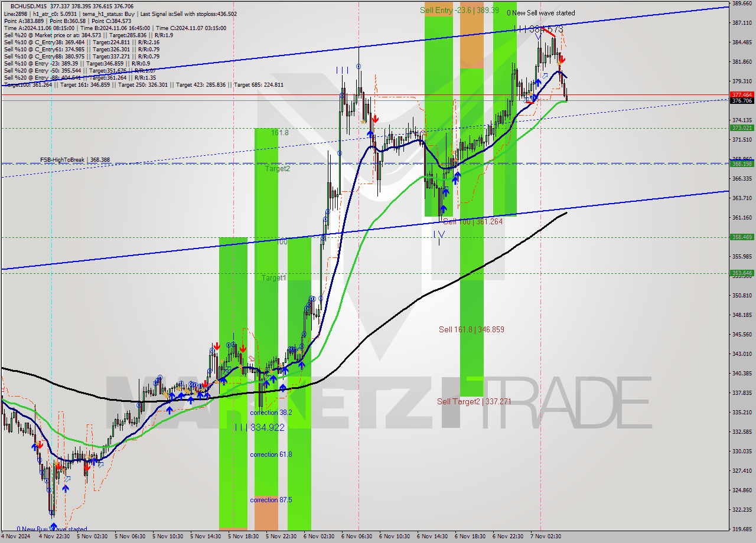Click the '| V' wave label
This screenshot has height=543, width=756.
click(x=439, y=234)
